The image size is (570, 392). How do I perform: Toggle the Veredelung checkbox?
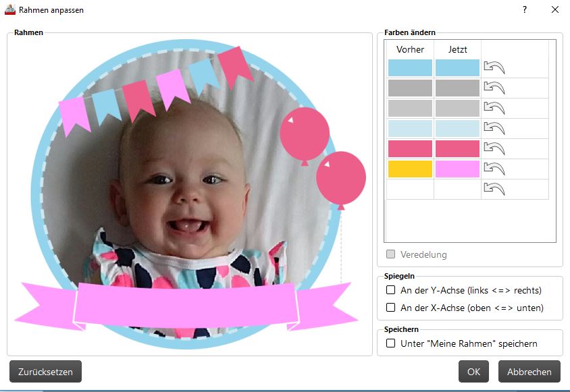391,254
